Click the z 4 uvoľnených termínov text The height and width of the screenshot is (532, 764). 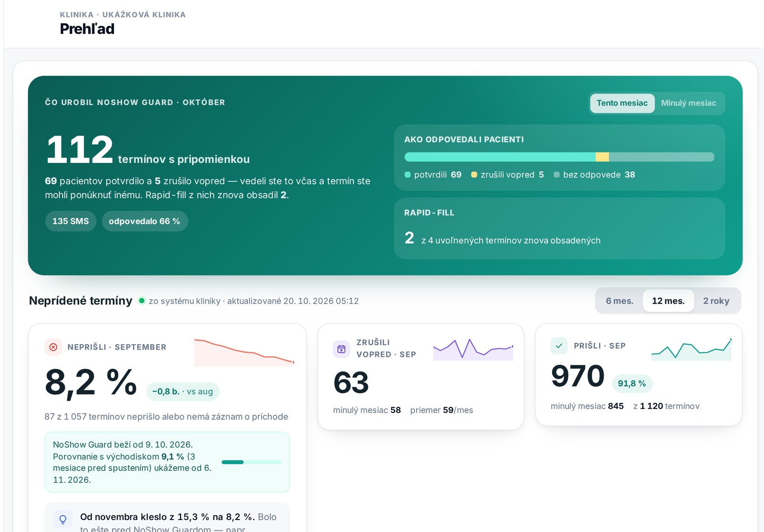pyautogui.click(x=511, y=241)
